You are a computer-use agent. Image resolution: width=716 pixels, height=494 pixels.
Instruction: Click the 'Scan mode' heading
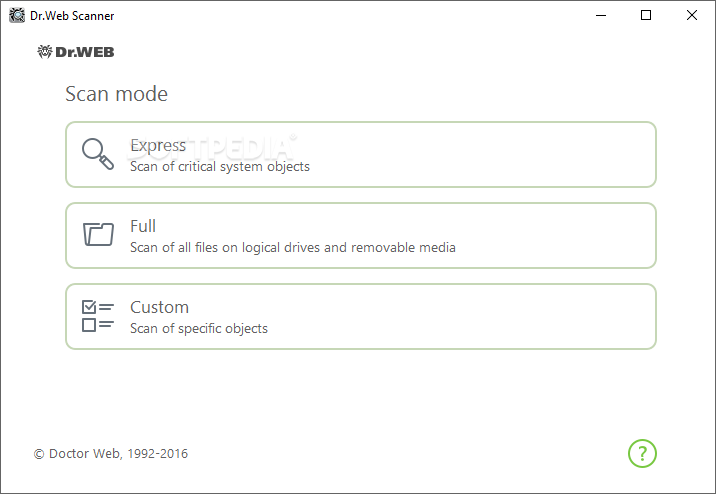pyautogui.click(x=116, y=94)
